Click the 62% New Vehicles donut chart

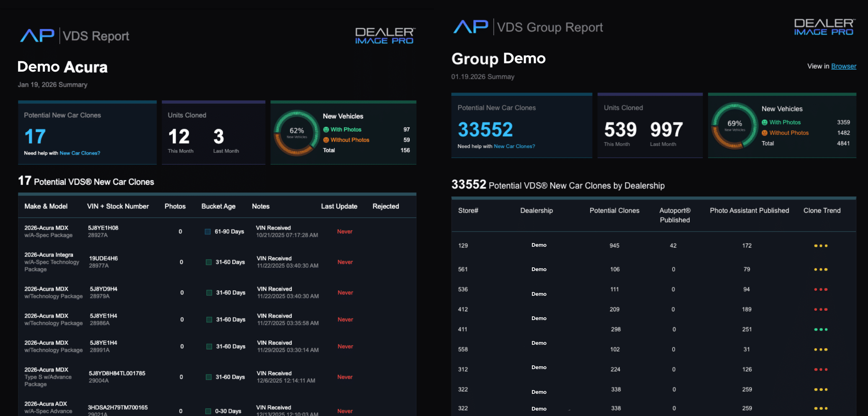[297, 133]
